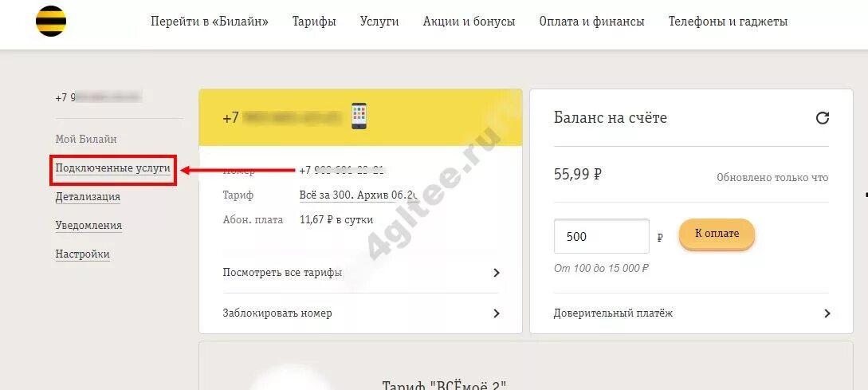The image size is (868, 390).
Task: Click the К оплате button
Action: [717, 234]
